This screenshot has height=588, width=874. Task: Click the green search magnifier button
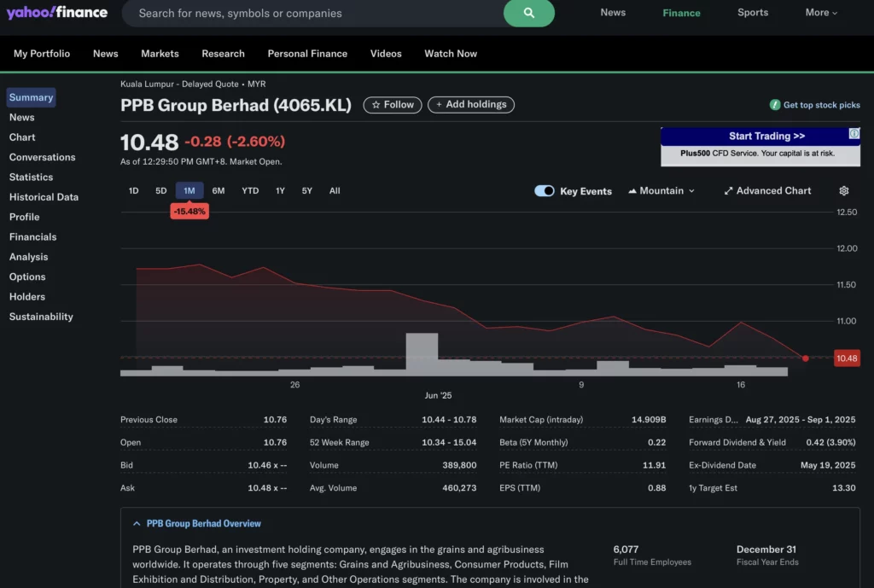pyautogui.click(x=528, y=13)
